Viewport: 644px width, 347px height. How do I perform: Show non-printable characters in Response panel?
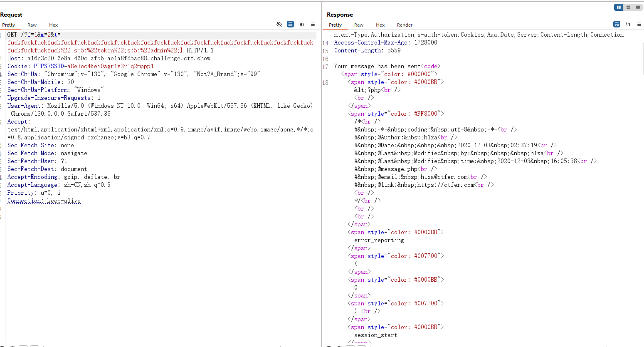628,24
